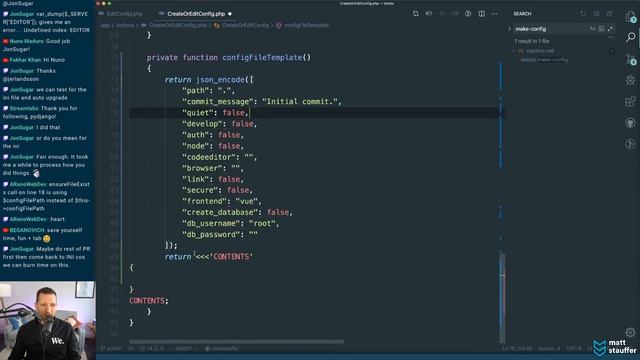Click on json_encode call in code
Viewport: 640px width, 360px height.
pyautogui.click(x=220, y=80)
